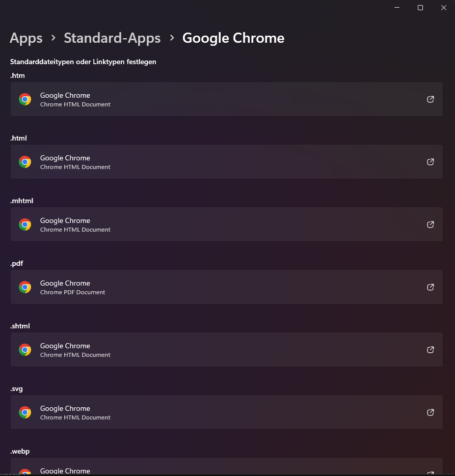
Task: Navigate to the Standard-Apps breadcrumb
Action: click(112, 38)
